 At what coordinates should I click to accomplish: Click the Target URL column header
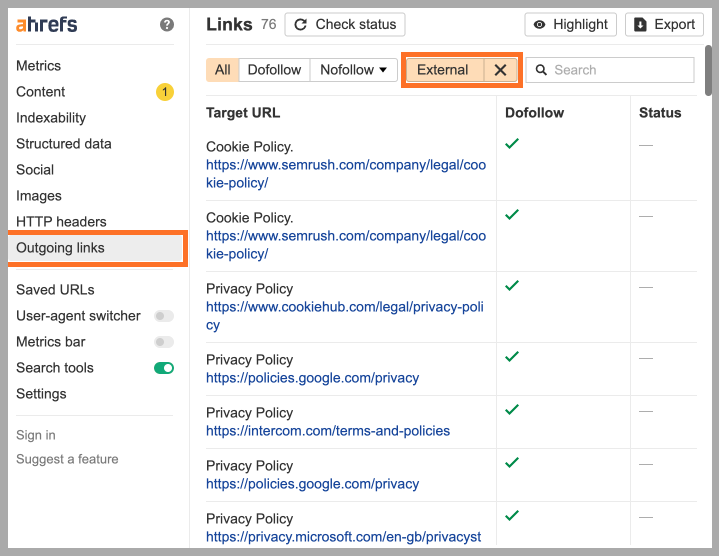pos(243,113)
